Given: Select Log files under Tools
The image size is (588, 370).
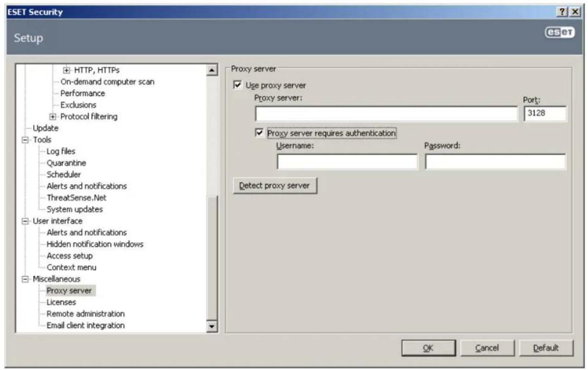Looking at the screenshot, I should click(61, 151).
